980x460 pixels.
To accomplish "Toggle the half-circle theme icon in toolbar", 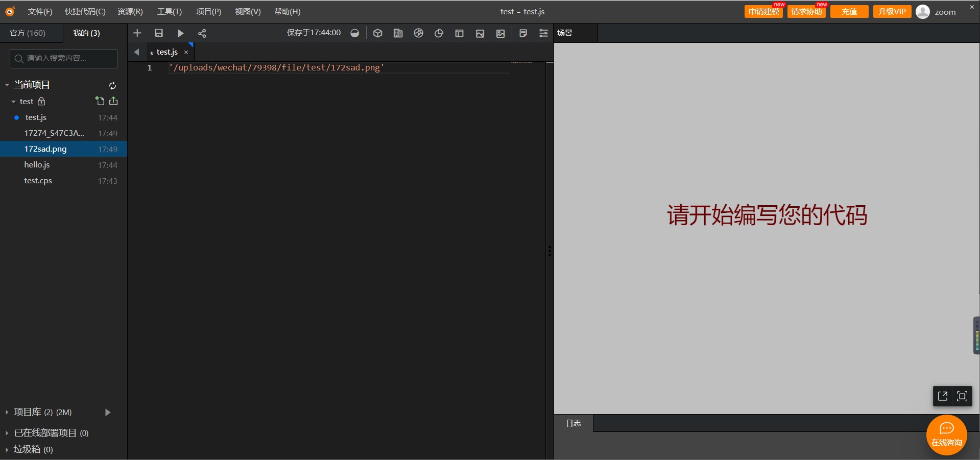I will coord(355,33).
